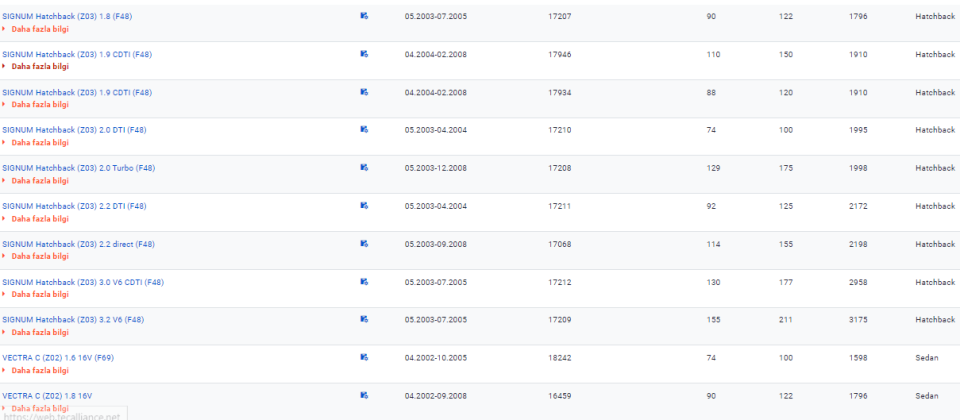Click date range '05.2003-09.2008'

click(436, 244)
